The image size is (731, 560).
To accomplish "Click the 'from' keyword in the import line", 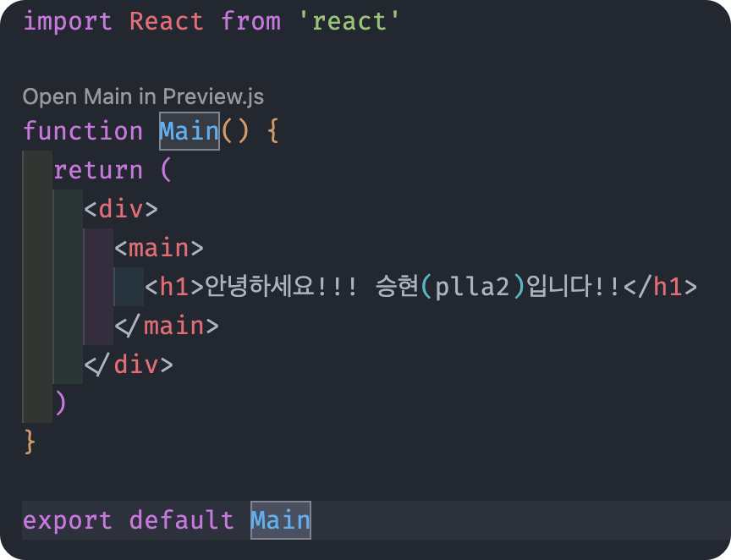I will tap(250, 21).
